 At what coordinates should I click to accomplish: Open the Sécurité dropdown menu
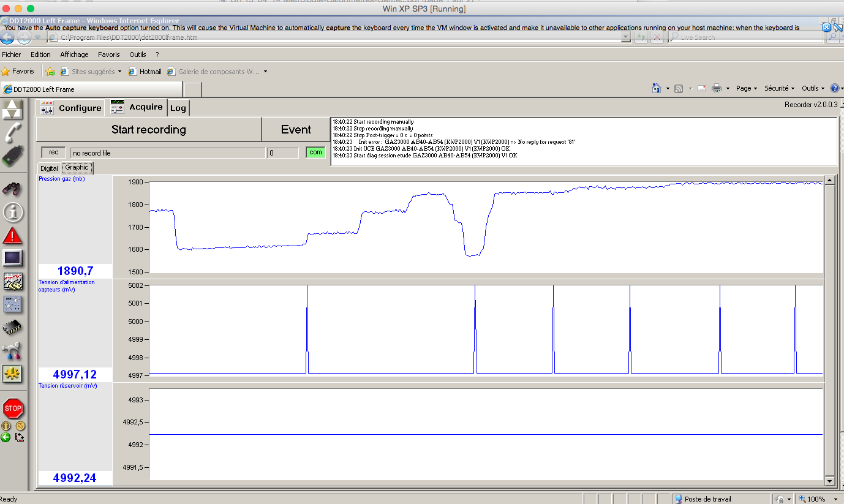778,89
